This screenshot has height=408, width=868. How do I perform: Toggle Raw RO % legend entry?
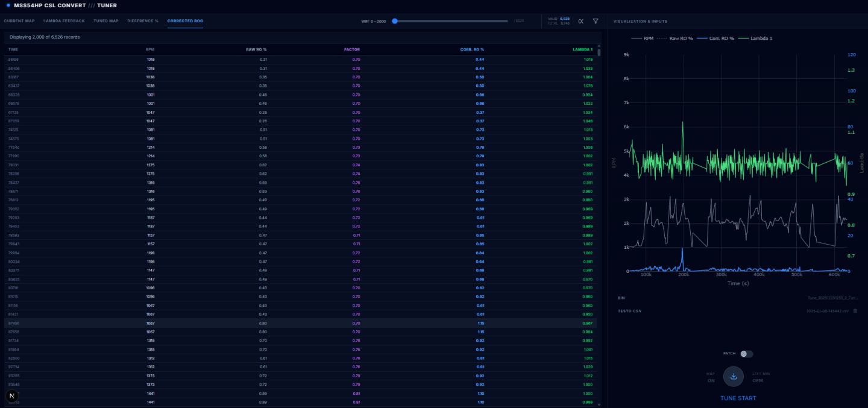click(x=678, y=38)
